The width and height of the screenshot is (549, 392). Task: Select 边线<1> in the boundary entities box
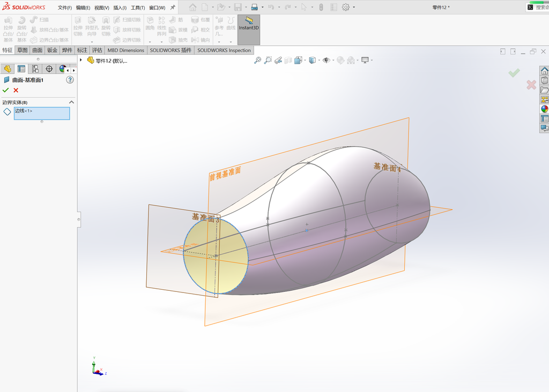tap(24, 111)
